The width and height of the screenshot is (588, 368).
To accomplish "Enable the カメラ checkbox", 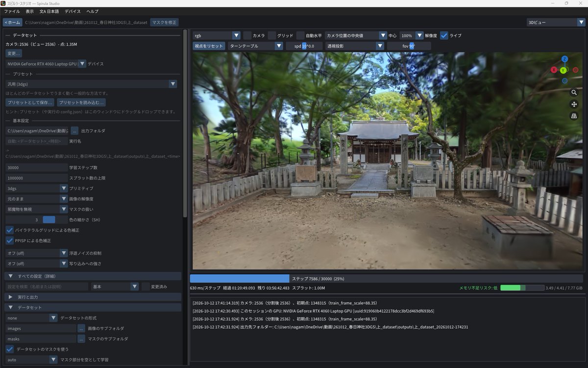I will (247, 35).
